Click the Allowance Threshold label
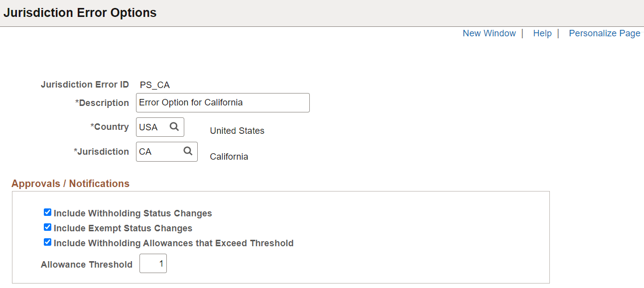The height and width of the screenshot is (288, 644). 87,265
